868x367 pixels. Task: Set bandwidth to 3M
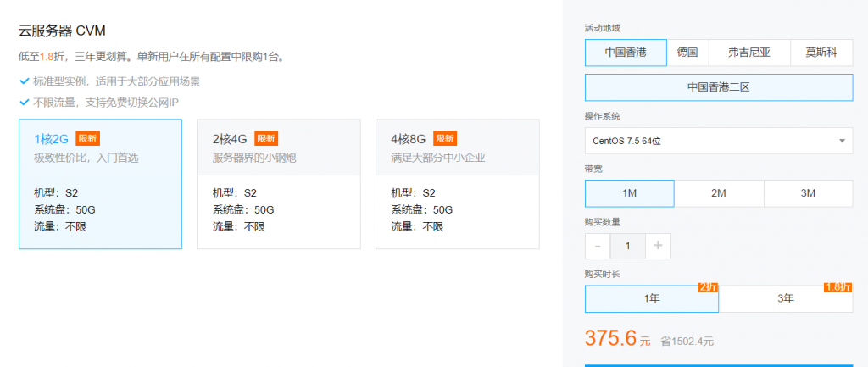click(x=808, y=193)
